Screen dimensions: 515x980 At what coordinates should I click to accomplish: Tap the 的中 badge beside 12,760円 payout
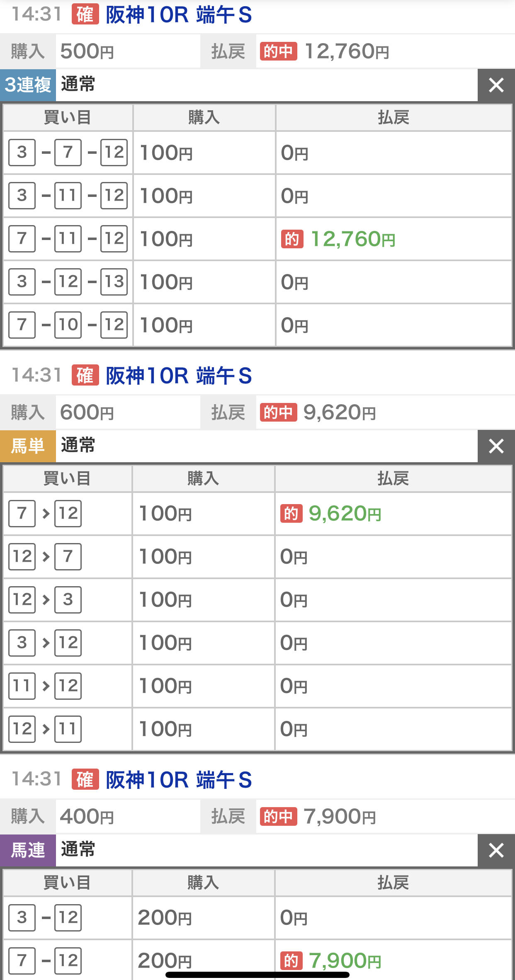(x=278, y=51)
